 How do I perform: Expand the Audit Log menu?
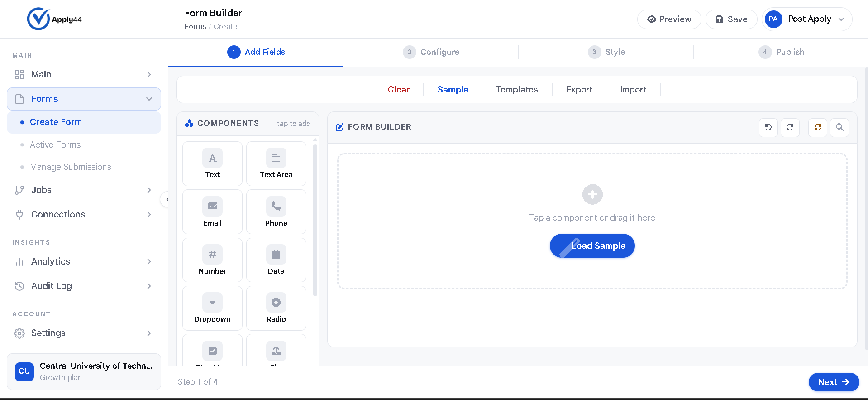coord(84,286)
